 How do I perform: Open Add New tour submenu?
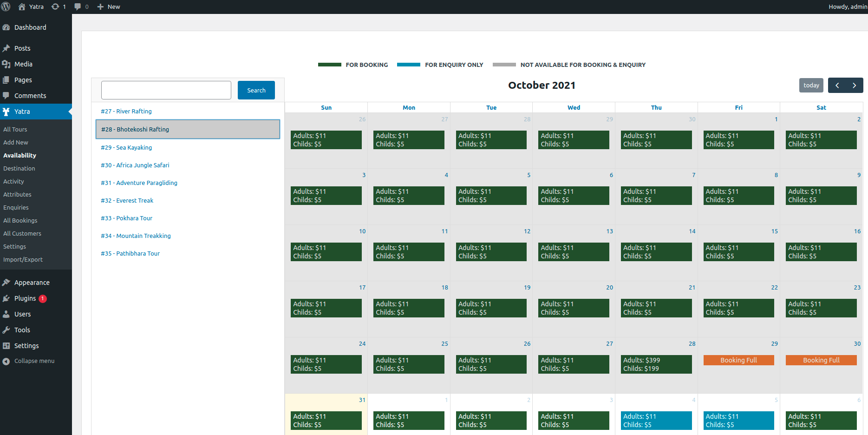point(16,143)
